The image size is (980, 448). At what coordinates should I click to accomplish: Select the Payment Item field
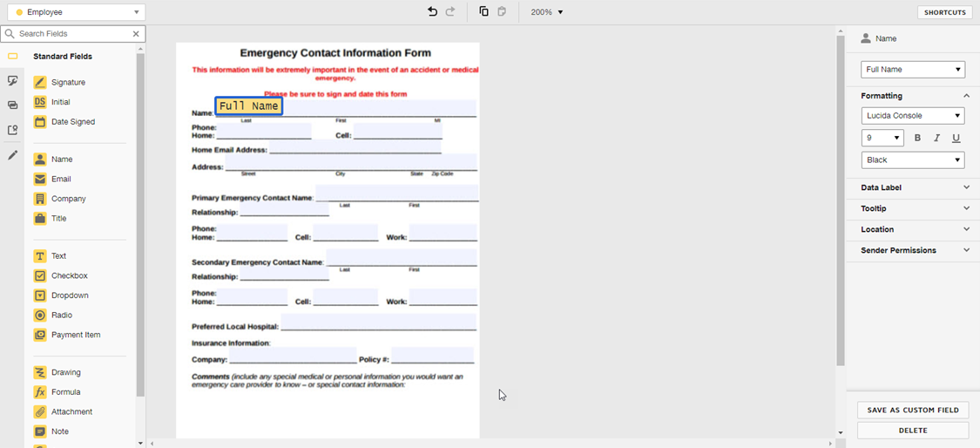(x=67, y=335)
